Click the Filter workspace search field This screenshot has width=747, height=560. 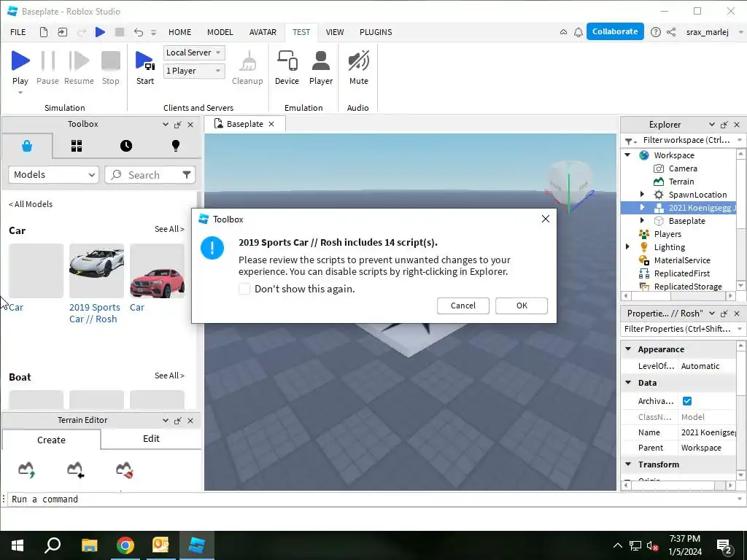686,140
